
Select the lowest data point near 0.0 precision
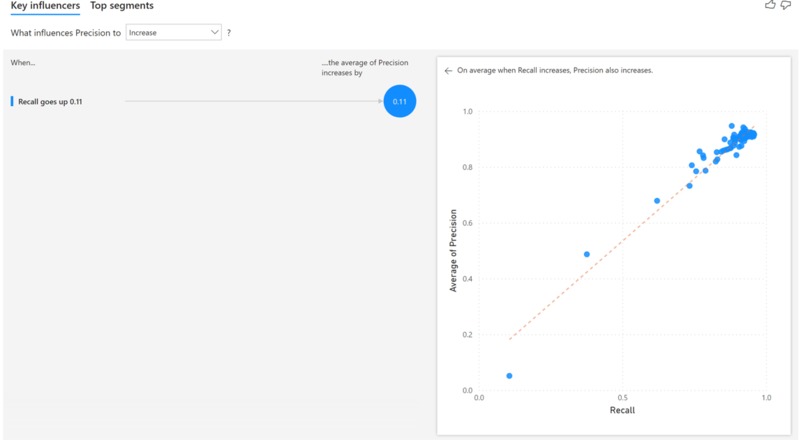[x=509, y=376]
